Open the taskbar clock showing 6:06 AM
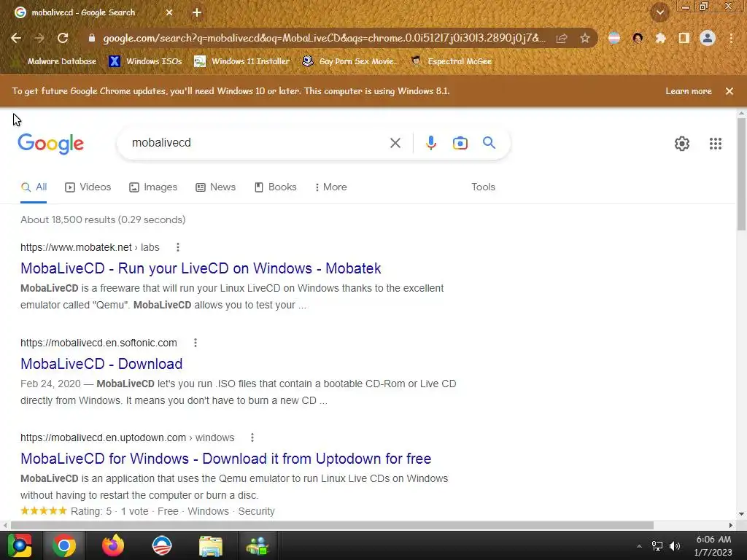This screenshot has height=560, width=747. point(713,545)
